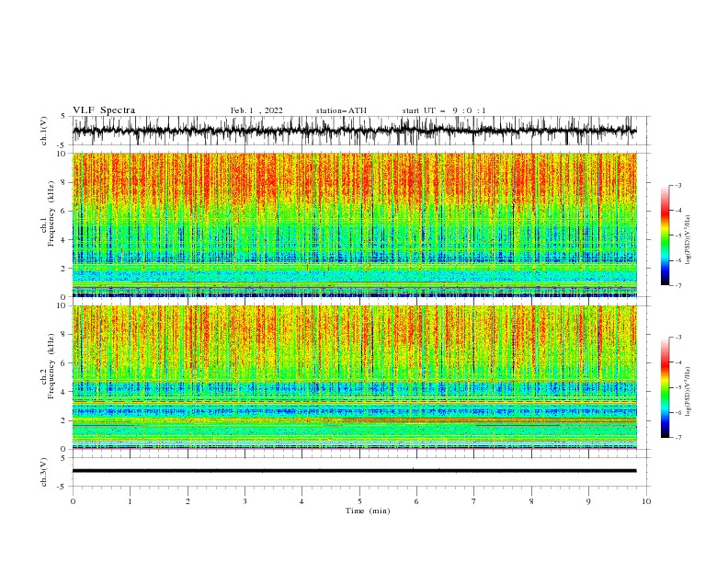
Task: Click the "-7" label on ch.2 color bar
Action: 677,437
